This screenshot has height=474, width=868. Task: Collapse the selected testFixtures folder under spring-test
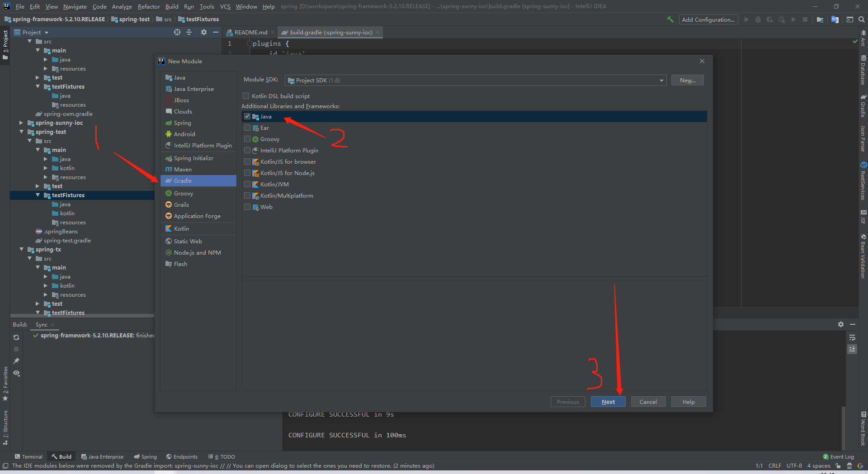(x=38, y=195)
